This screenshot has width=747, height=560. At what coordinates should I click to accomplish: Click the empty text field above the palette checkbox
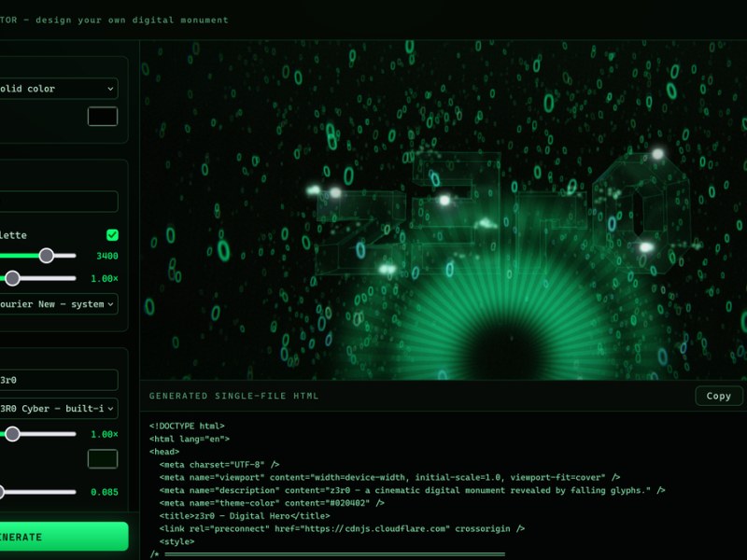tap(58, 202)
